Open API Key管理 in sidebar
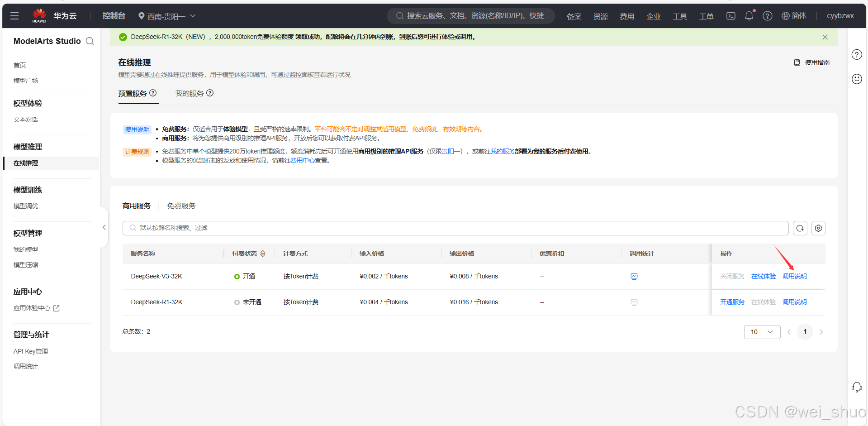Viewport: 868px width, 426px height. (31, 351)
